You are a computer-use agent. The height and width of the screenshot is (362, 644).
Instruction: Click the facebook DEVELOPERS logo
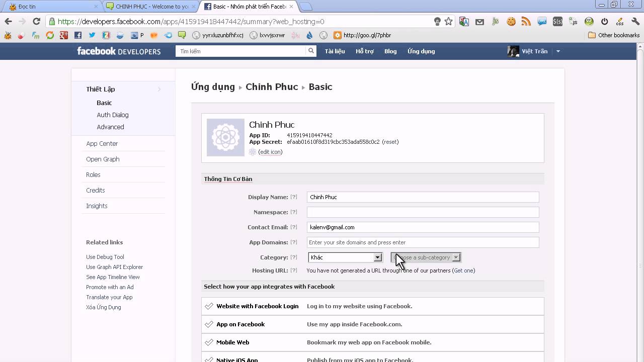tap(119, 51)
